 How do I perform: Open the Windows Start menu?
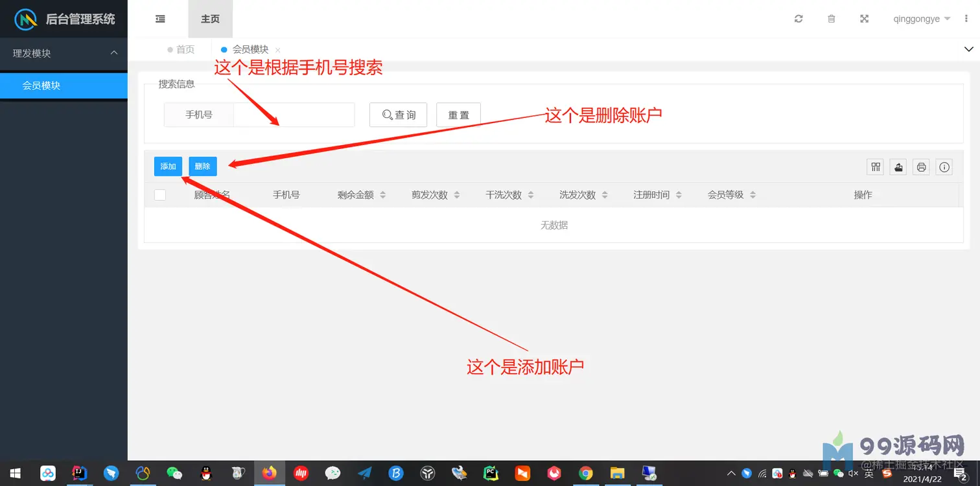click(x=16, y=474)
